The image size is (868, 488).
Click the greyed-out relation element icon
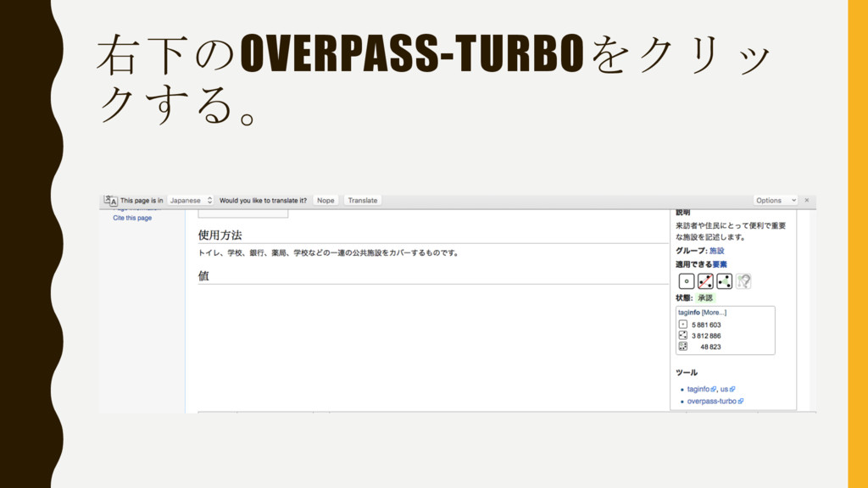click(743, 281)
